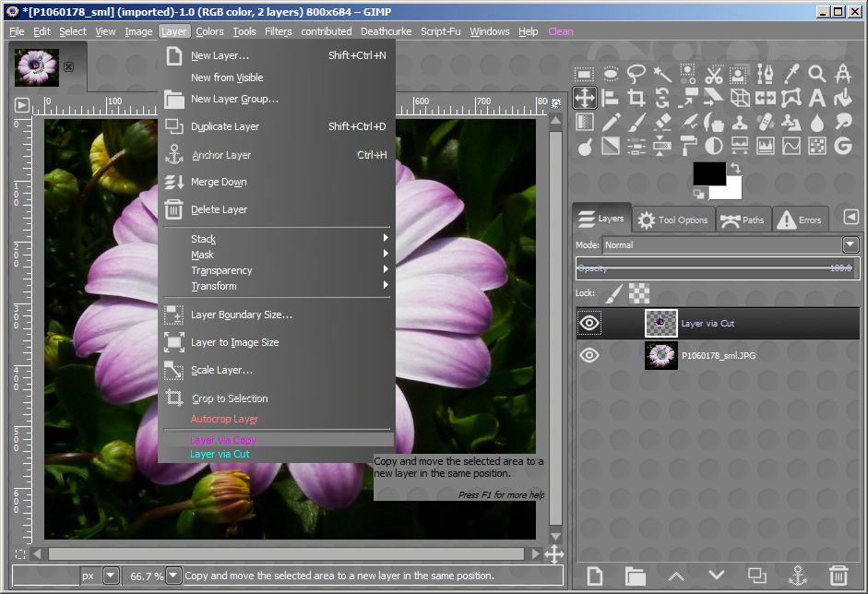Click the anchor layer icon in Layers panel

click(x=797, y=575)
